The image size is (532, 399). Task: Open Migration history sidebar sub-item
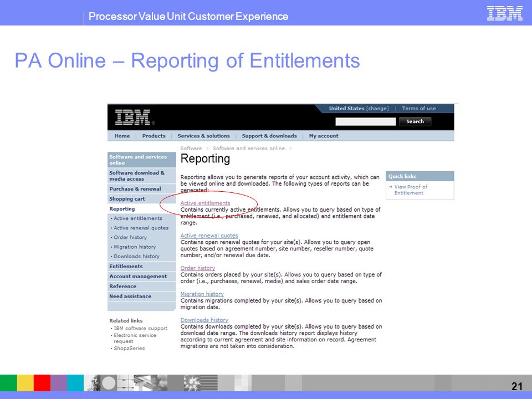[x=135, y=247]
